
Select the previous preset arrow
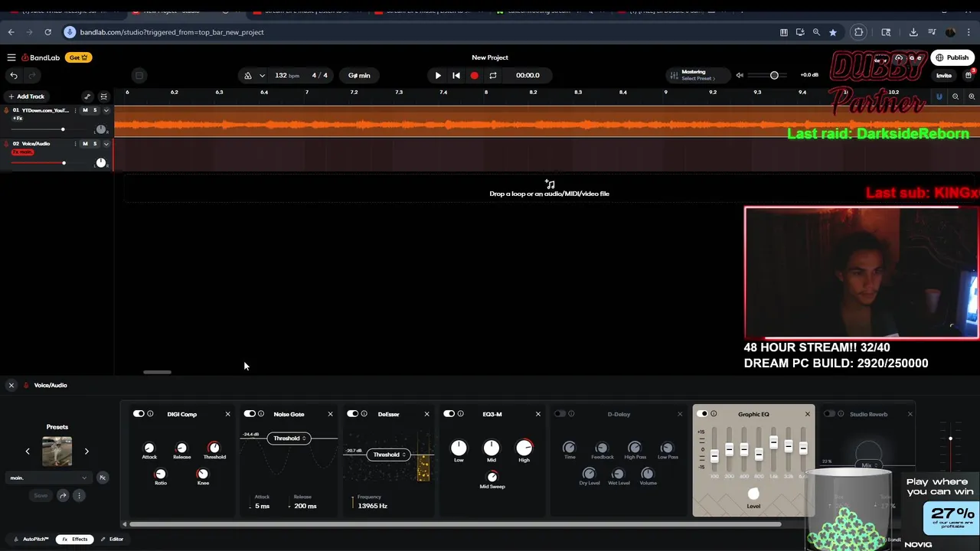pos(28,452)
